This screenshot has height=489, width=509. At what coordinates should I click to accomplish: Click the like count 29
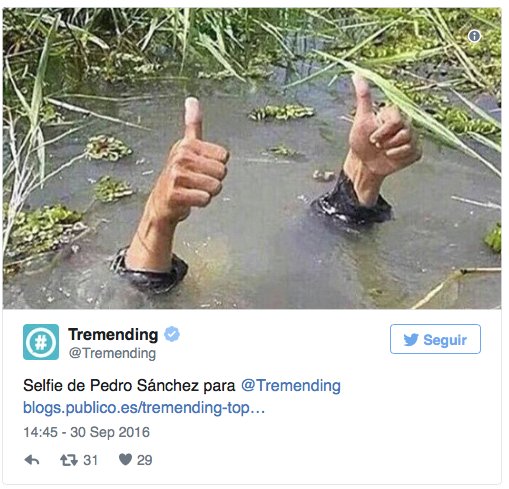[x=144, y=460]
